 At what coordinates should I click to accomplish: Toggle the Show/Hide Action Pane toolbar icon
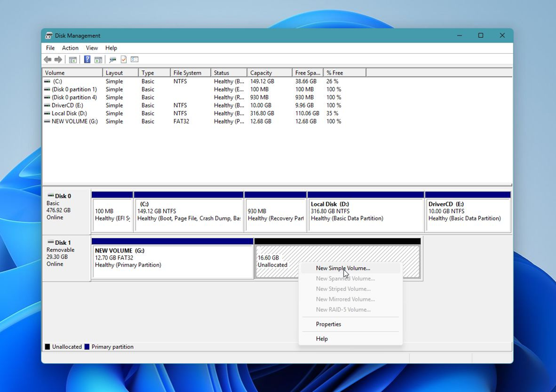click(98, 60)
